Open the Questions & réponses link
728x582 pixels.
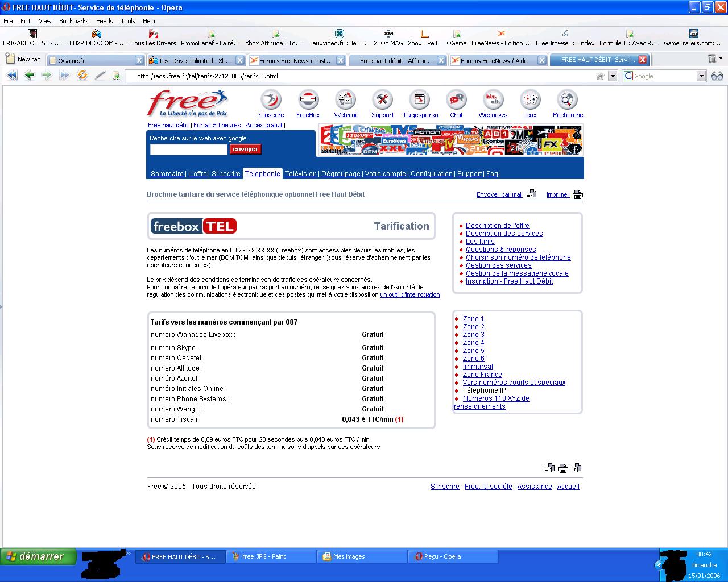point(501,250)
